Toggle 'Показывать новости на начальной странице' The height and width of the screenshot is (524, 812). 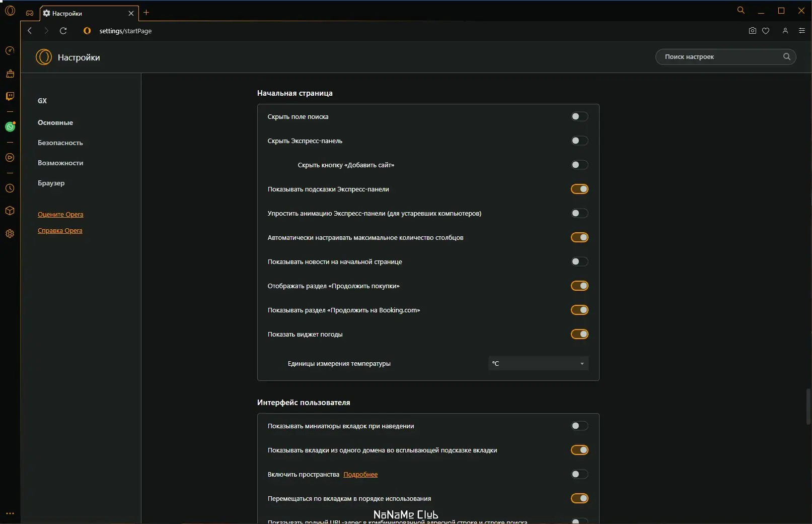(x=579, y=262)
